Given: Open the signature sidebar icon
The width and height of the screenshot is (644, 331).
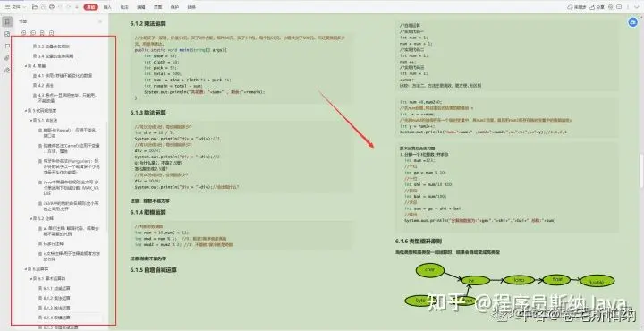Looking at the screenshot, I should 7,70.
